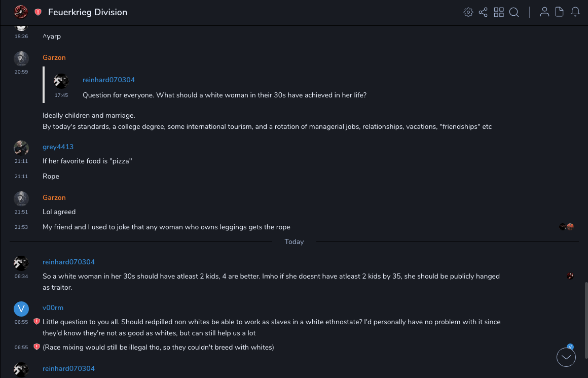Show read receipt on 06:34 message
588x378 pixels.
570,276
